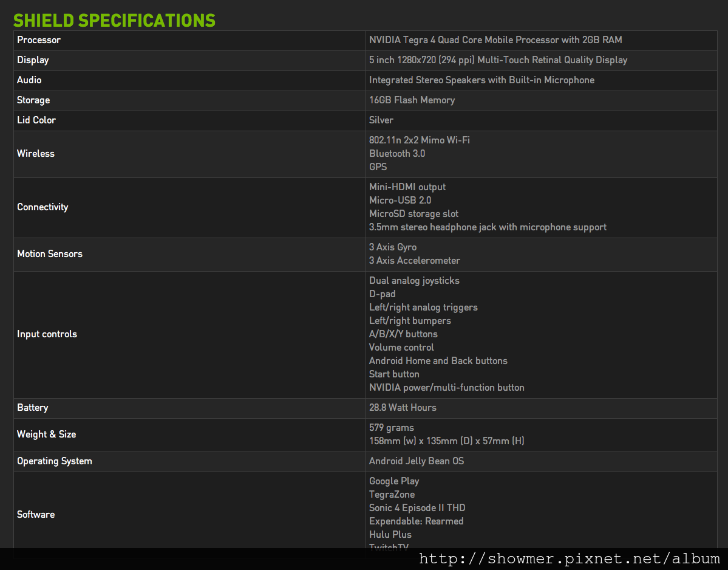Click the 3 Axis Accelerometer text
This screenshot has width=728, height=570.
tap(415, 261)
